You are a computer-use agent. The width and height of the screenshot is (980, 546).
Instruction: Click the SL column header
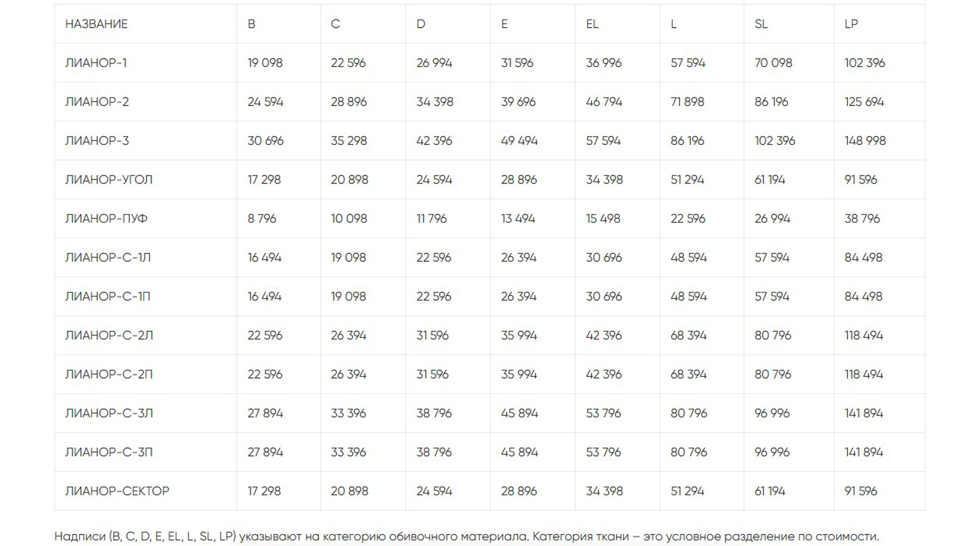coord(761,24)
